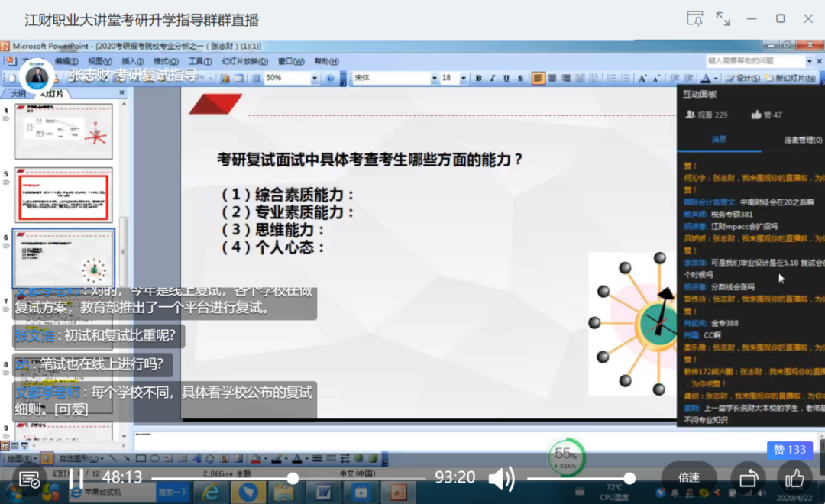This screenshot has height=504, width=825.
Task: Toggle the mute speaker icon
Action: (x=501, y=477)
